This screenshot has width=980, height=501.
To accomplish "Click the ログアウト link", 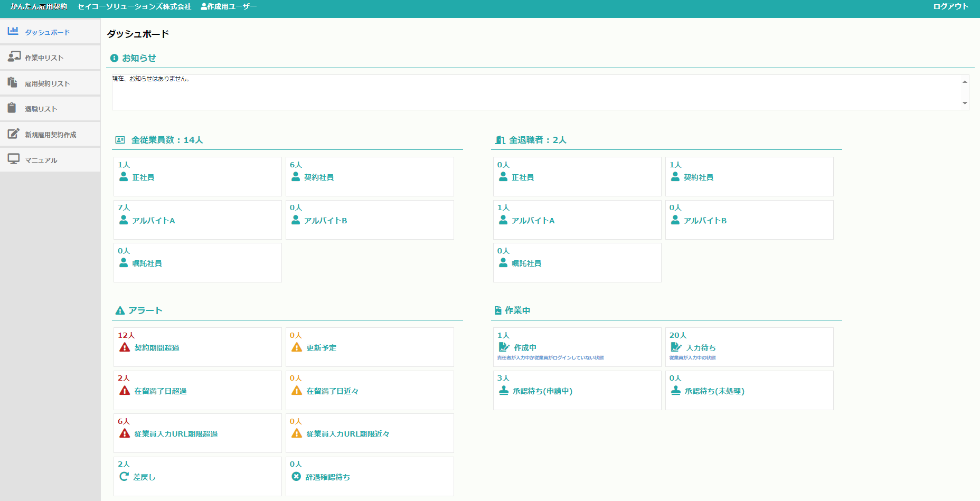I will pyautogui.click(x=950, y=7).
